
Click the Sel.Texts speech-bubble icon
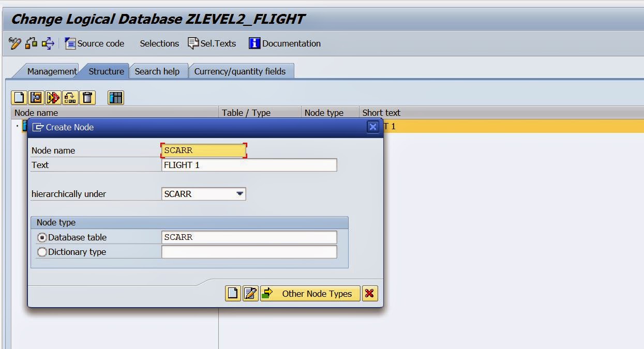tap(193, 43)
